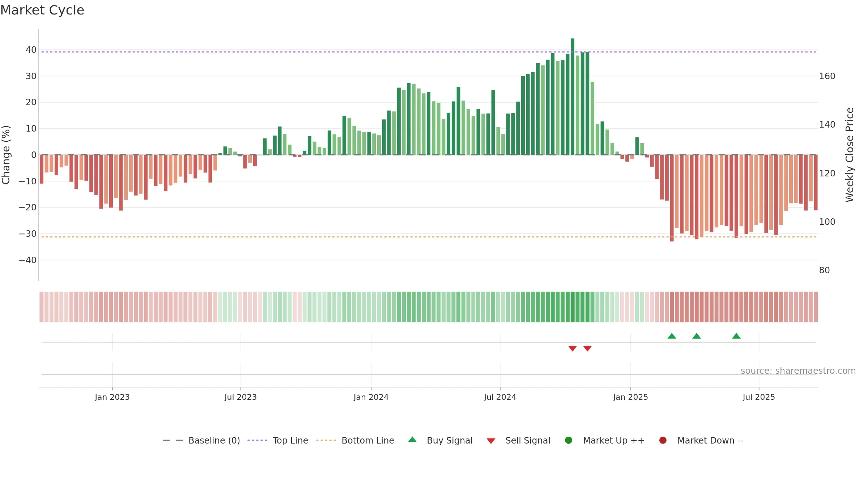Click the 20 left-axis tick label
The height and width of the screenshot is (488, 868).
tap(31, 102)
